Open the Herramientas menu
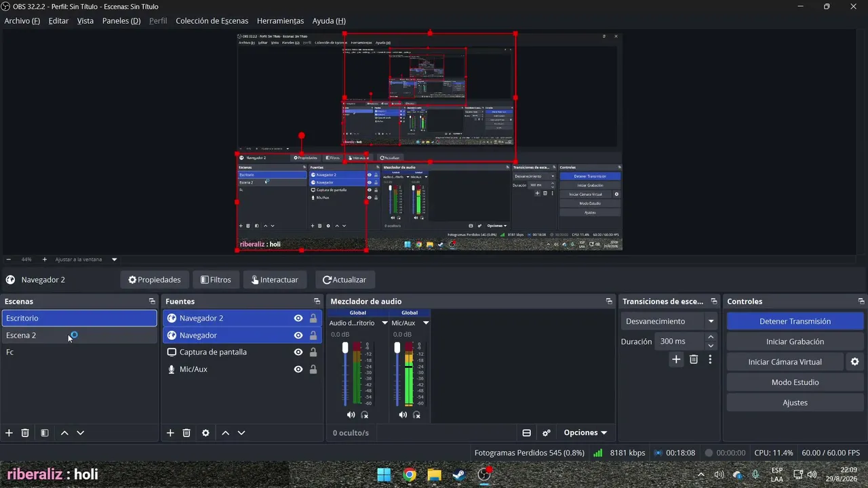 click(281, 21)
